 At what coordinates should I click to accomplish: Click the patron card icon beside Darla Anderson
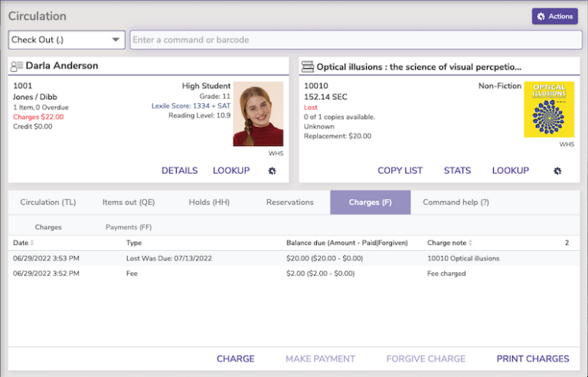[x=17, y=67]
